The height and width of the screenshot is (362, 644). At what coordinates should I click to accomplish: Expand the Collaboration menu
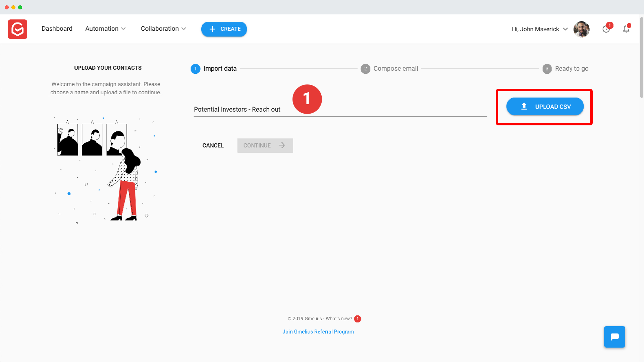[x=163, y=29]
